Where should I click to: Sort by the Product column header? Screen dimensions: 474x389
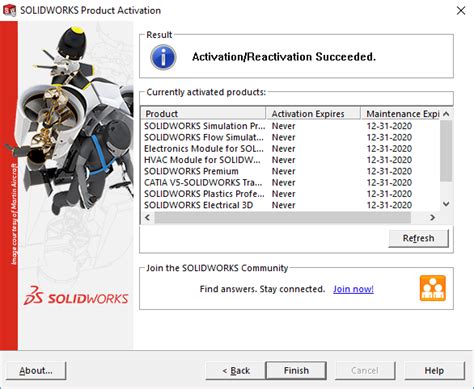(x=203, y=114)
